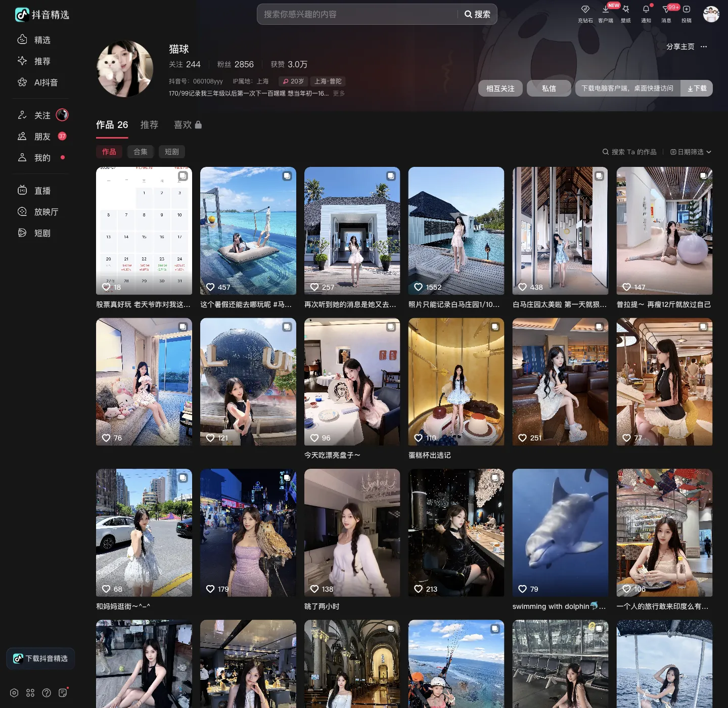Image resolution: width=728 pixels, height=708 pixels.
Task: Open 直播 in the left sidebar
Action: click(34, 191)
